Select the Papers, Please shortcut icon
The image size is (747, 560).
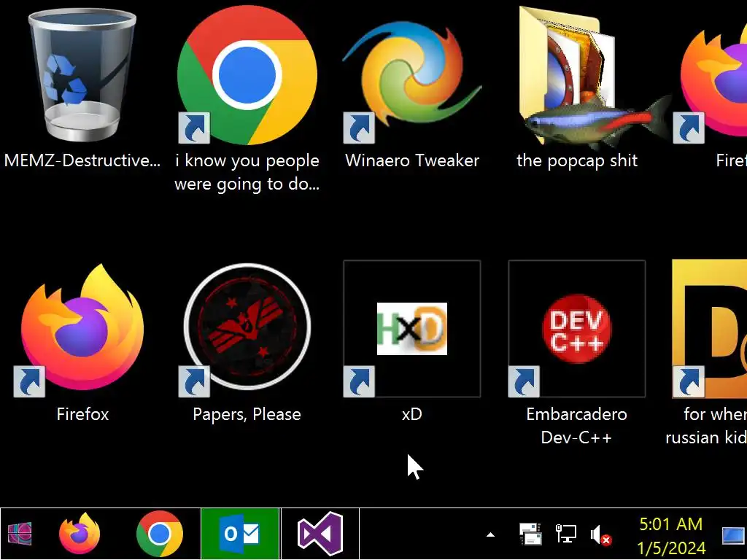[247, 329]
